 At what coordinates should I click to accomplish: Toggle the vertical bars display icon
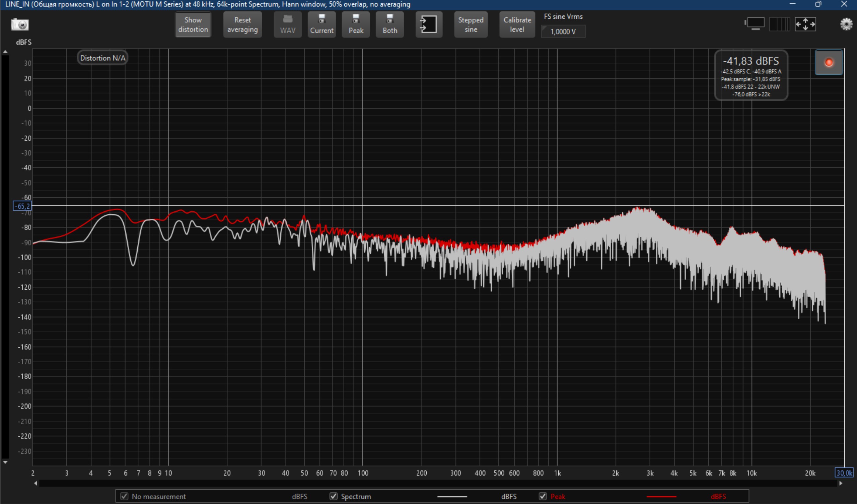tap(779, 24)
